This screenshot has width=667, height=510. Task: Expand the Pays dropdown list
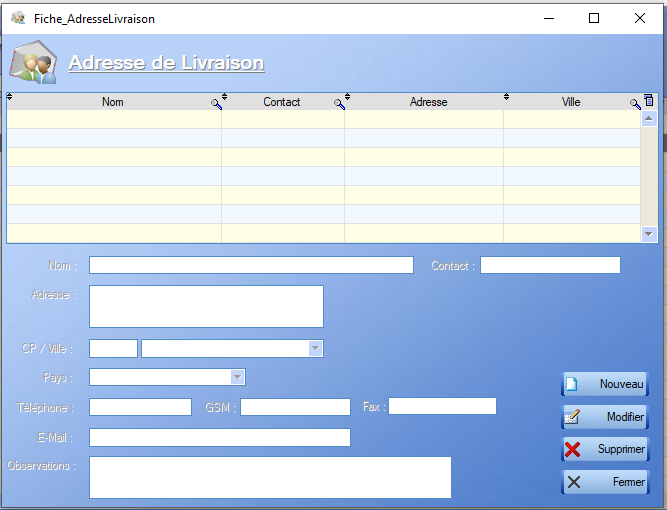237,377
